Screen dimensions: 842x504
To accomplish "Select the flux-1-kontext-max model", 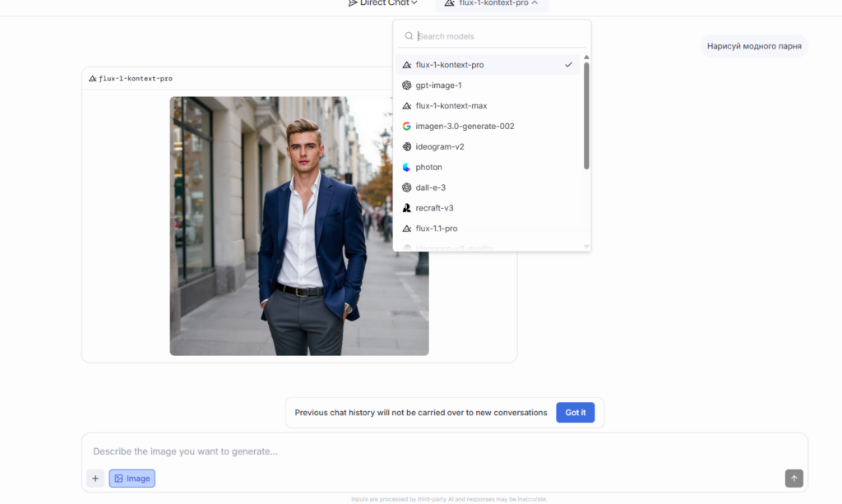I will [488, 106].
